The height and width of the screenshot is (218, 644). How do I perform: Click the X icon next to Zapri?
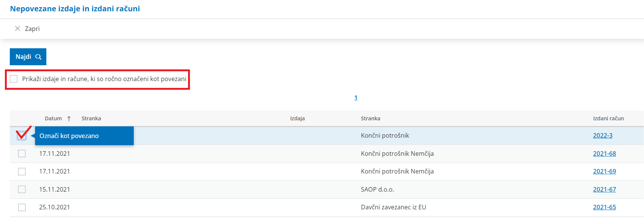click(x=17, y=29)
